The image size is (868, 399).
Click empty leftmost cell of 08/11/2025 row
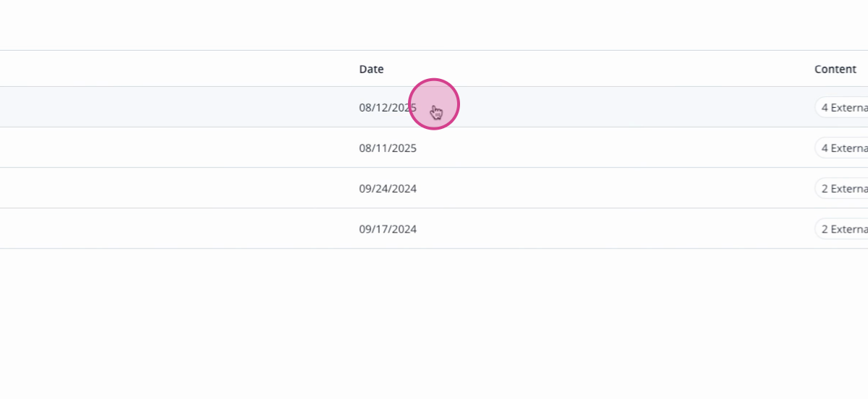pyautogui.click(x=174, y=148)
